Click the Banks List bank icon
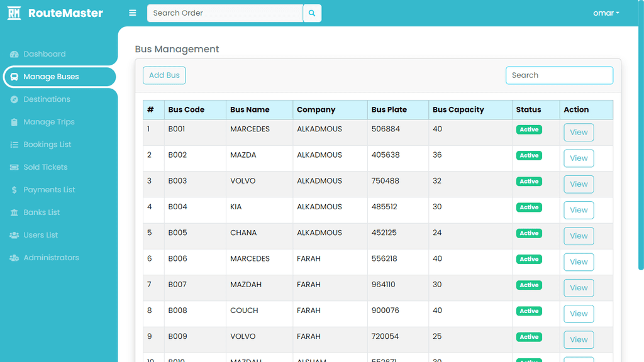The width and height of the screenshot is (644, 362). point(14,212)
